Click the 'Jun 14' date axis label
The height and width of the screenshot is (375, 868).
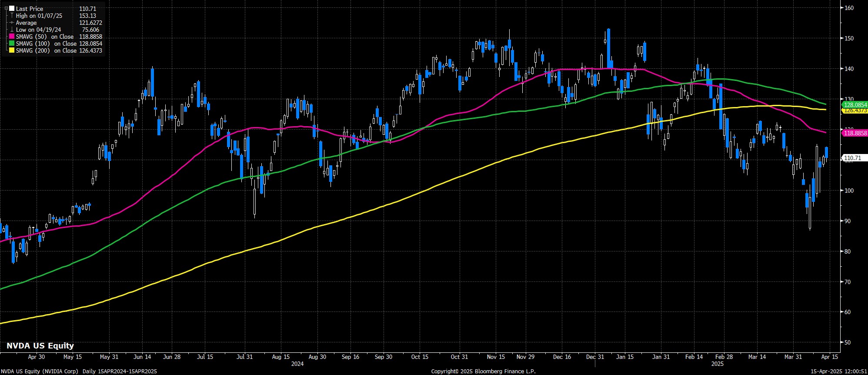(x=142, y=357)
